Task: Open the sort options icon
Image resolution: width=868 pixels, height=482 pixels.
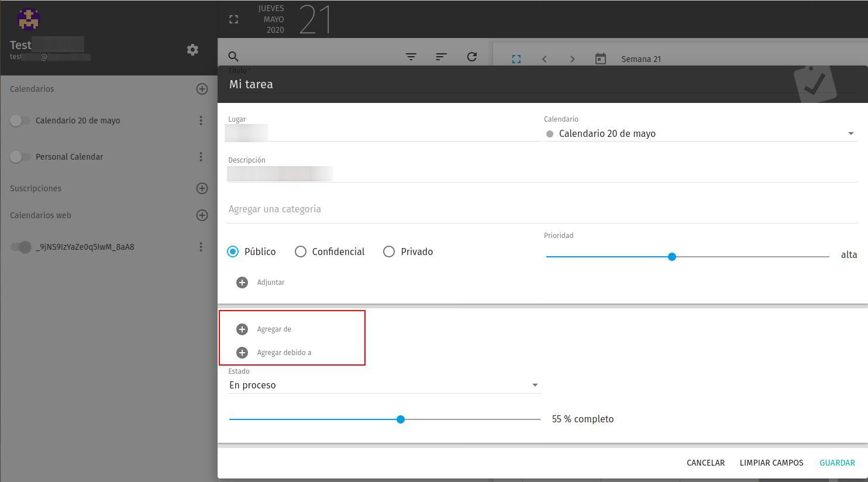Action: (442, 57)
